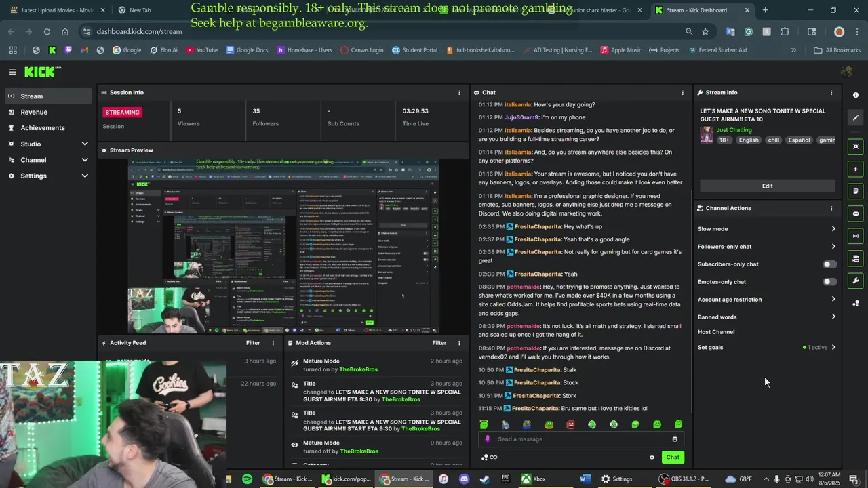Click the info icon in right sidebar

856,95
